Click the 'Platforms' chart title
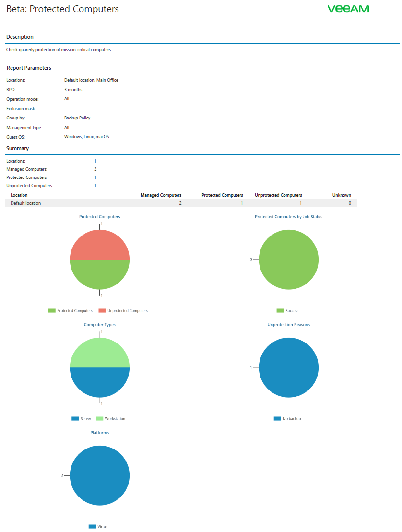 [100, 433]
